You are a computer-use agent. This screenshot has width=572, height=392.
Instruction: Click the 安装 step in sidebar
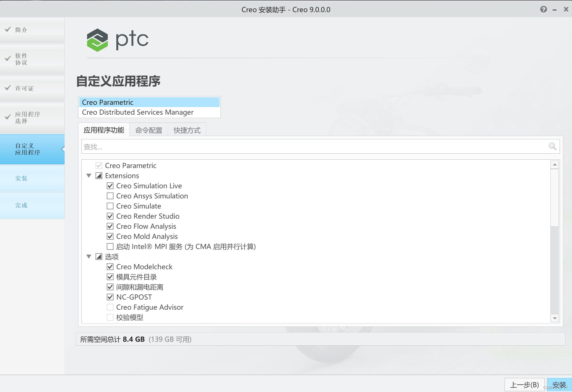(32, 178)
